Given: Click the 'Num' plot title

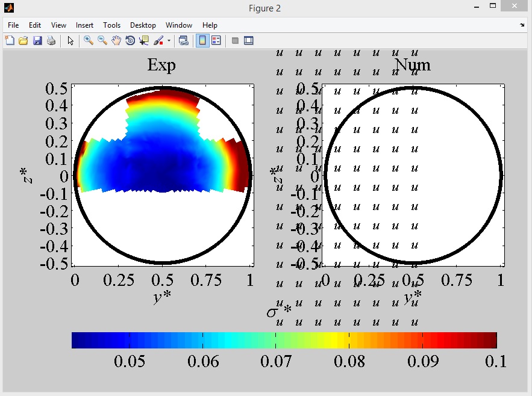Looking at the screenshot, I should [413, 64].
